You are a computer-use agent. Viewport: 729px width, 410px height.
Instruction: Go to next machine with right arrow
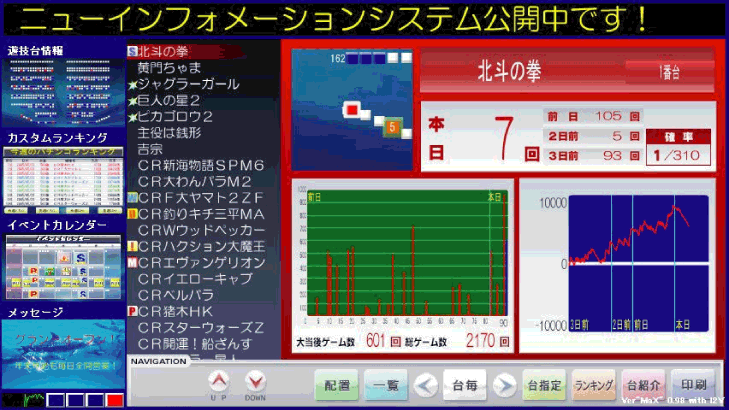point(504,385)
